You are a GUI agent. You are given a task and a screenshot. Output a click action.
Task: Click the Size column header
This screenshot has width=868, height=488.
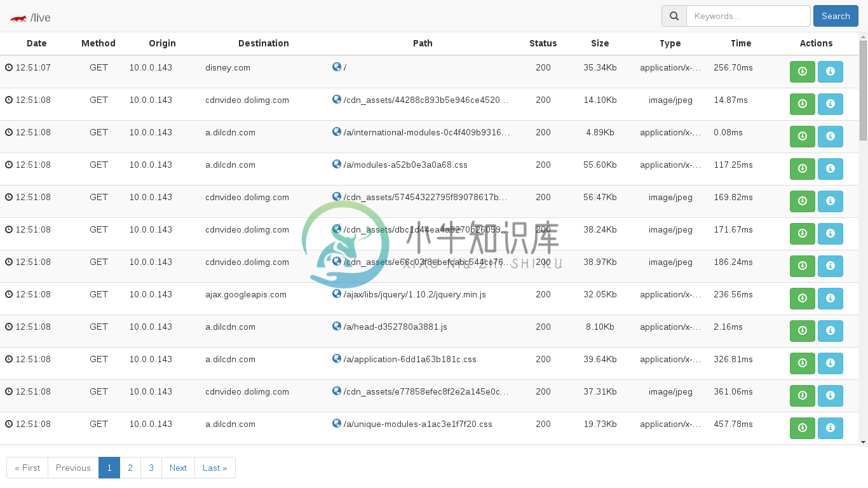pos(600,43)
